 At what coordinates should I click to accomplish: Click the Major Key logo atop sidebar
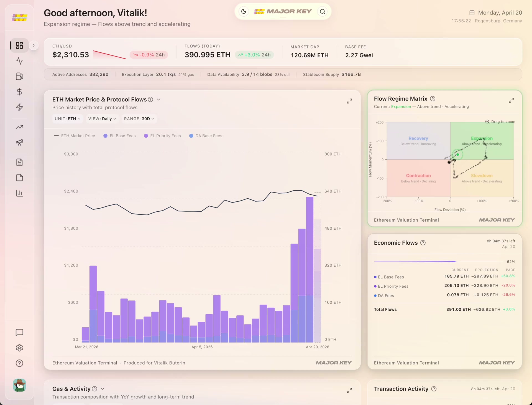[x=19, y=18]
